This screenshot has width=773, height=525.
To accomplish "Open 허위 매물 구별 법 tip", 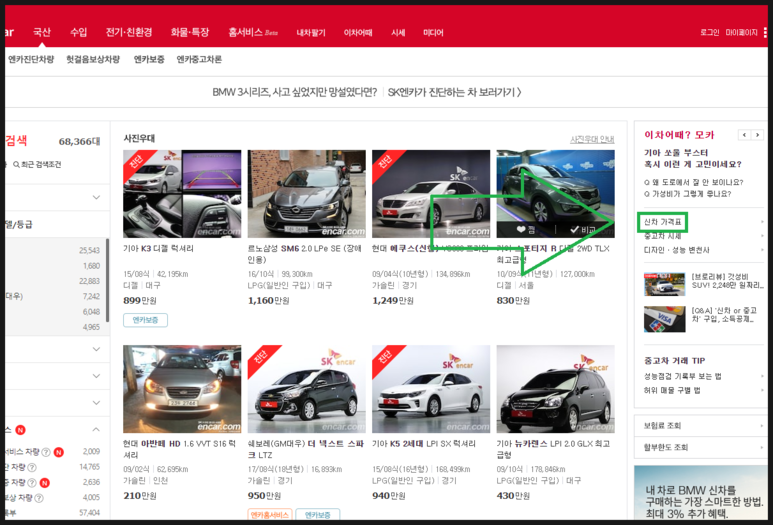I will [x=672, y=390].
